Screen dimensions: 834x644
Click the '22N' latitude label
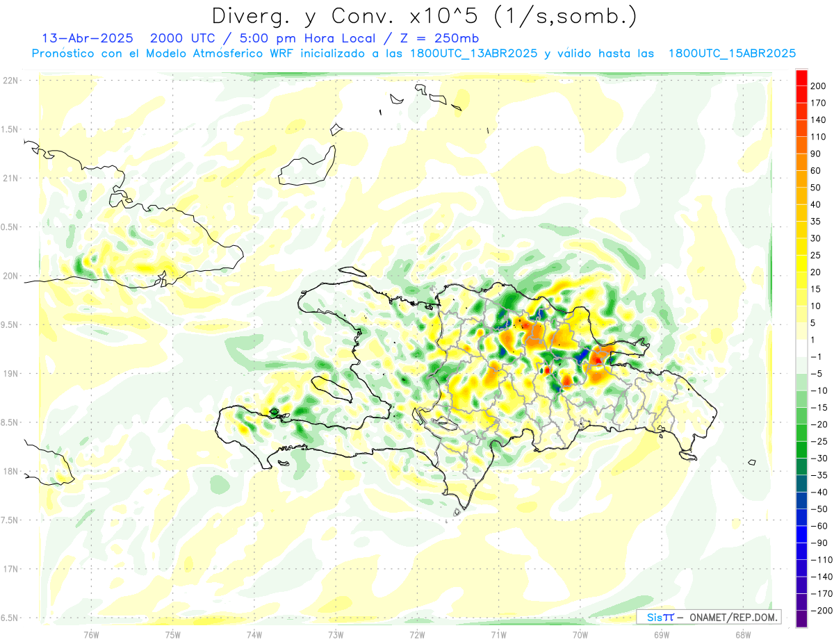(x=10, y=80)
